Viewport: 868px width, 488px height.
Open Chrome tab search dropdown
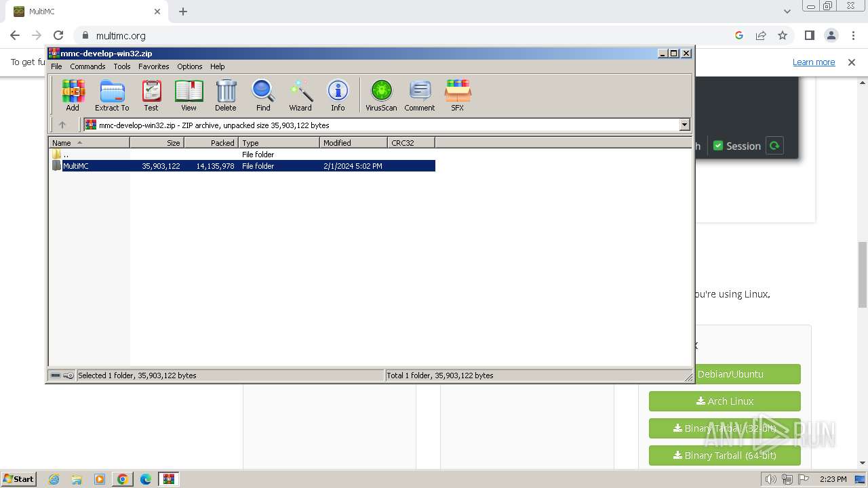[x=787, y=11]
